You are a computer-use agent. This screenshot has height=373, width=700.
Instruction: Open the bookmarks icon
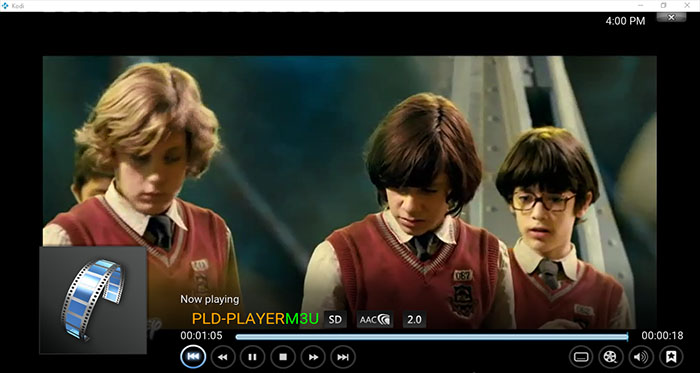click(671, 357)
